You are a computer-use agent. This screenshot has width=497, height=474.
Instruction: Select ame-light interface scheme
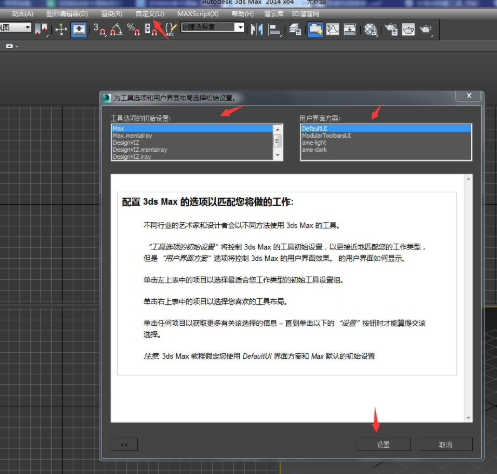tap(386, 143)
